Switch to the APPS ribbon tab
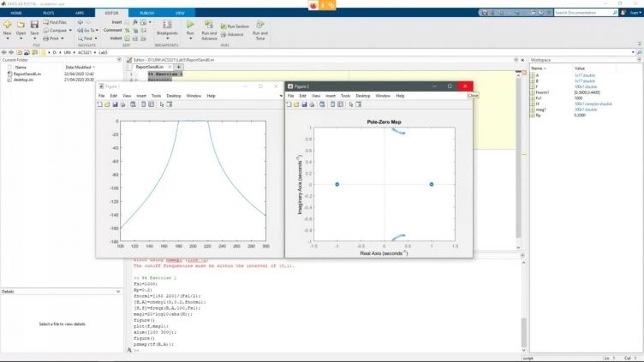Image resolution: width=644 pixels, height=362 pixels. (80, 13)
